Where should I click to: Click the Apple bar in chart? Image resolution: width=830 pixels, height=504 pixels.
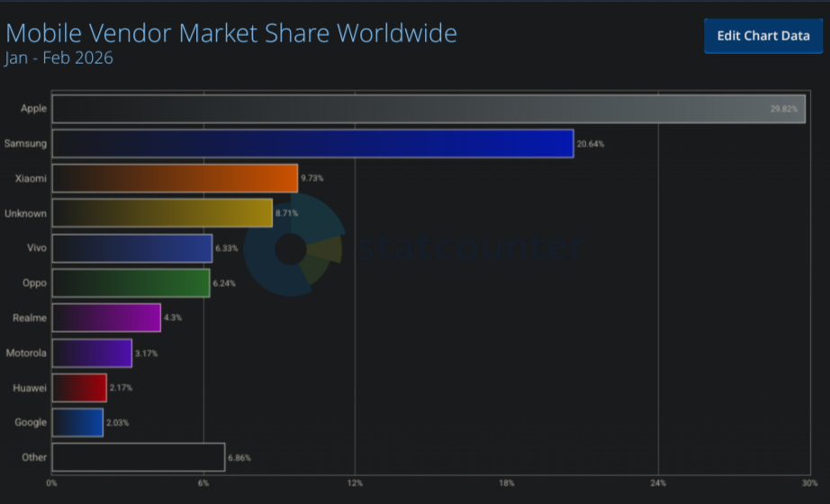pos(429,109)
